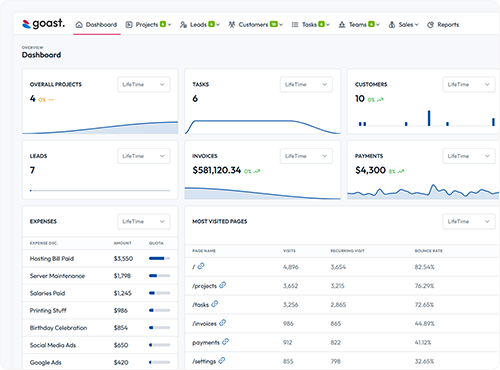Click the goast logo
This screenshot has height=370, width=500.
coord(43,24)
